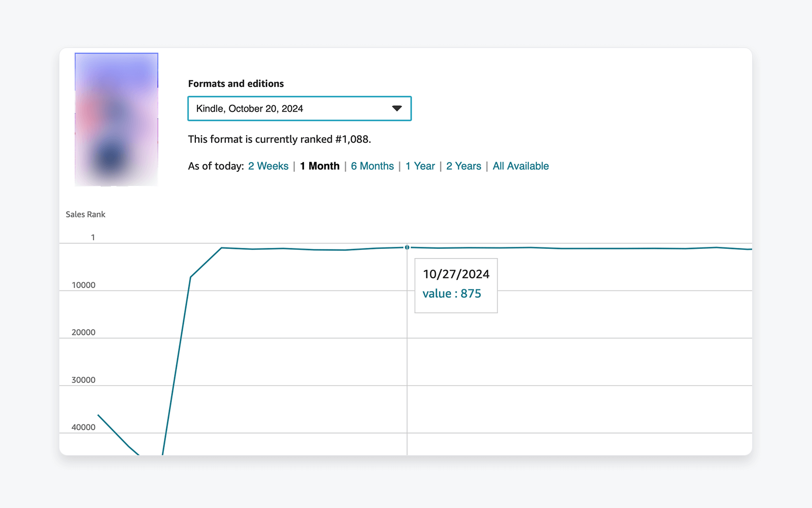View the 2 Years sales rank
This screenshot has height=508, width=812.
(x=463, y=166)
